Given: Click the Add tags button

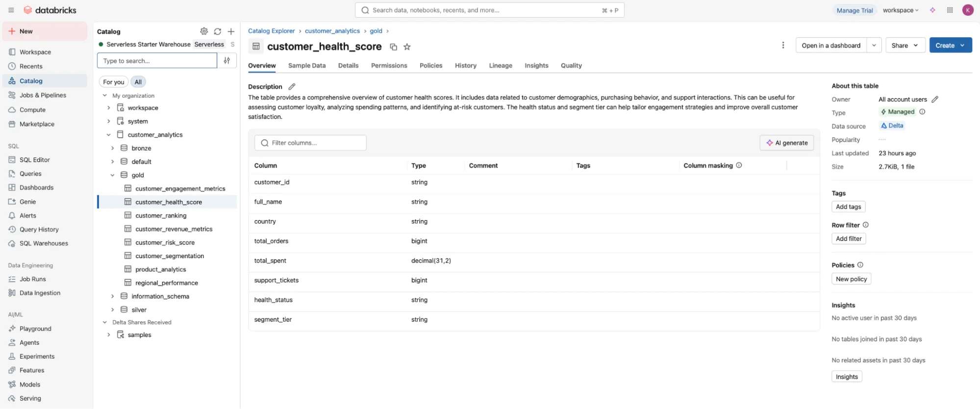Looking at the screenshot, I should click(x=849, y=207).
